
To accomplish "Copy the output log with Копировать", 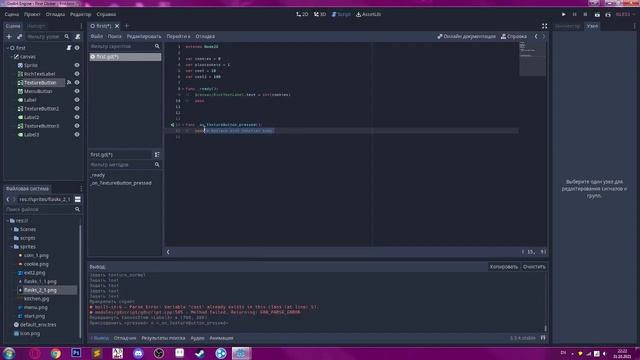I will click(504, 267).
